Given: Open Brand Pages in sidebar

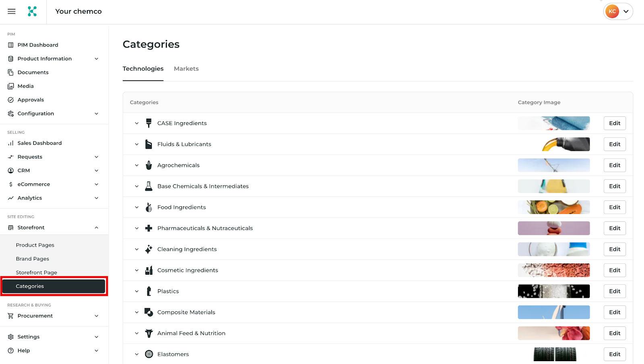Looking at the screenshot, I should click(x=33, y=259).
